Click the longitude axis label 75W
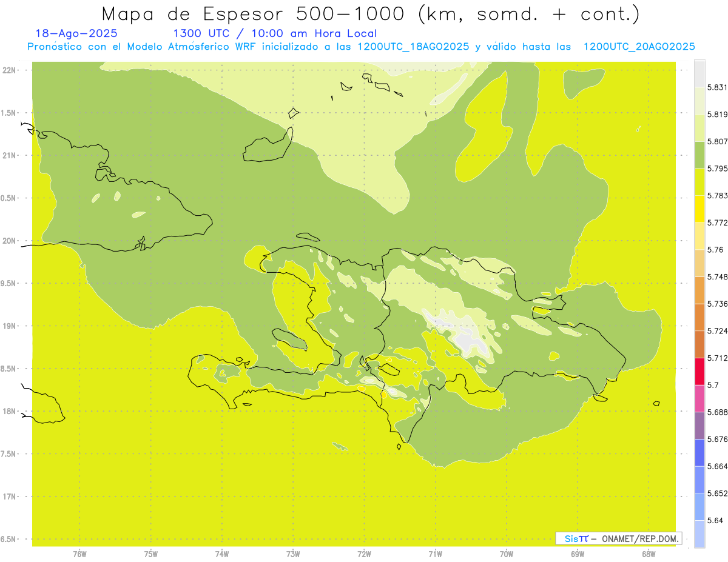728x562 pixels. [x=151, y=554]
